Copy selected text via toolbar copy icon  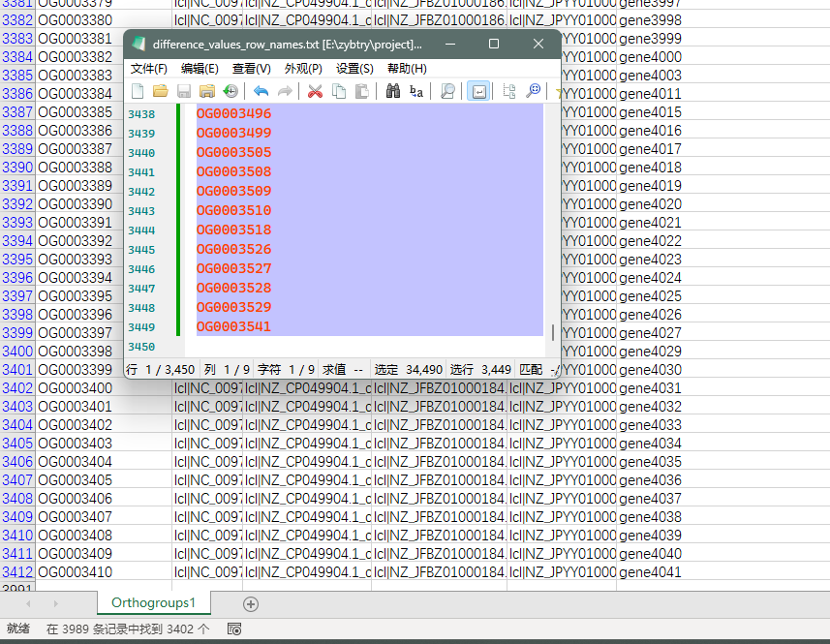click(339, 91)
